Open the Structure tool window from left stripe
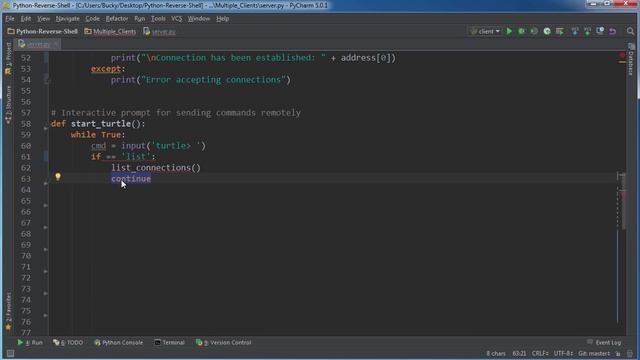The height and width of the screenshot is (360, 640). 8,105
